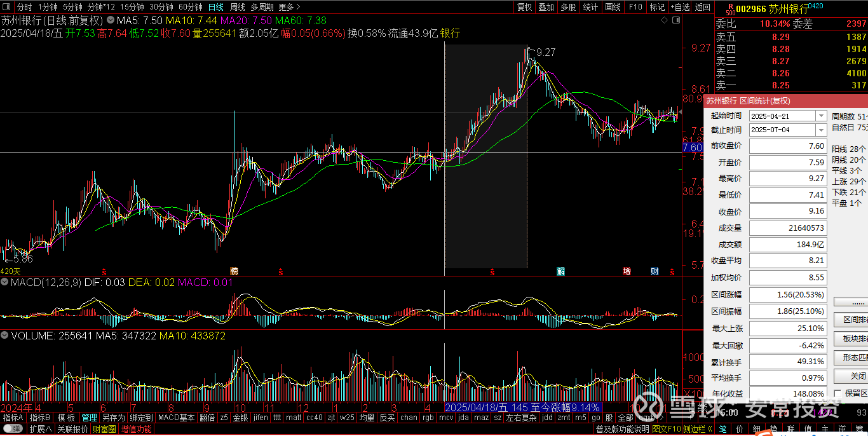Select the 金银 indicator template
The image size is (868, 436).
point(240,418)
